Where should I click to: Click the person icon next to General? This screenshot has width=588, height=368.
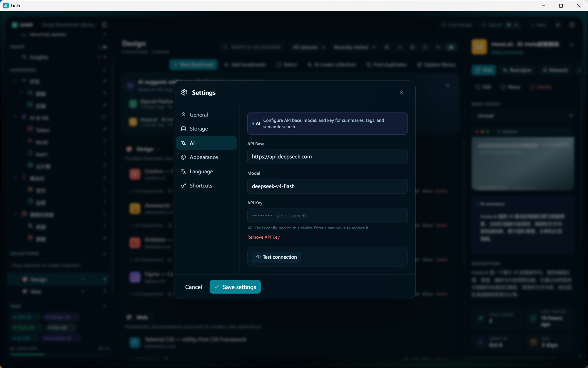(183, 115)
